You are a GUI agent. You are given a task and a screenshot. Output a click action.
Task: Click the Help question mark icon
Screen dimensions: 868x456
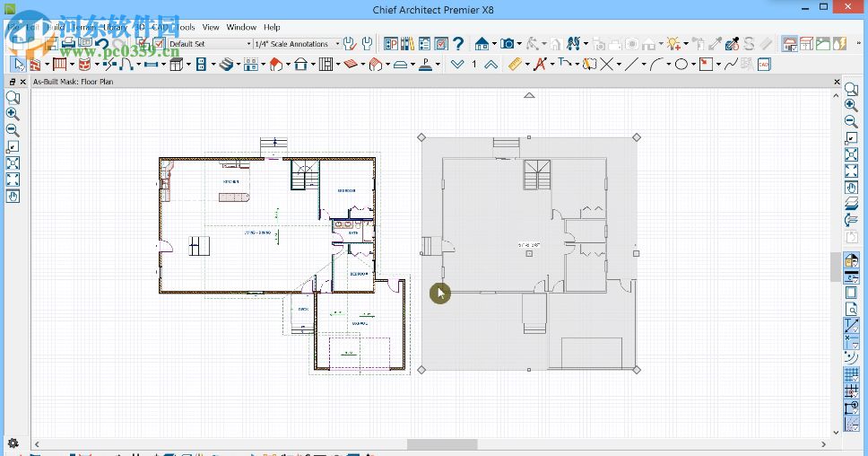point(458,44)
